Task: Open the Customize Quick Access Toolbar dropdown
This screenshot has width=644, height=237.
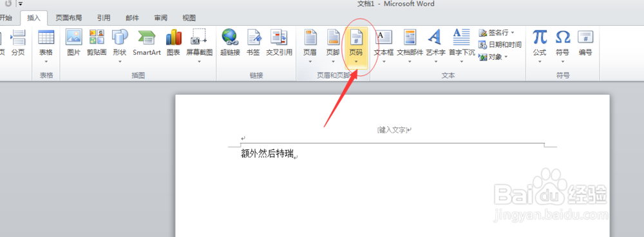Action: (x=20, y=4)
